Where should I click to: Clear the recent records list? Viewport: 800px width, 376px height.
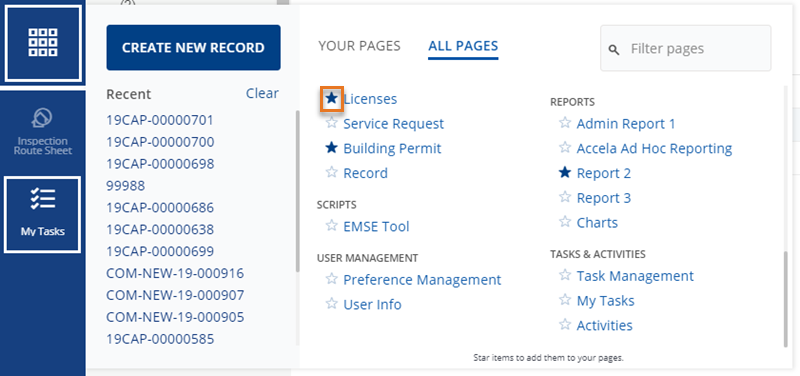click(262, 93)
